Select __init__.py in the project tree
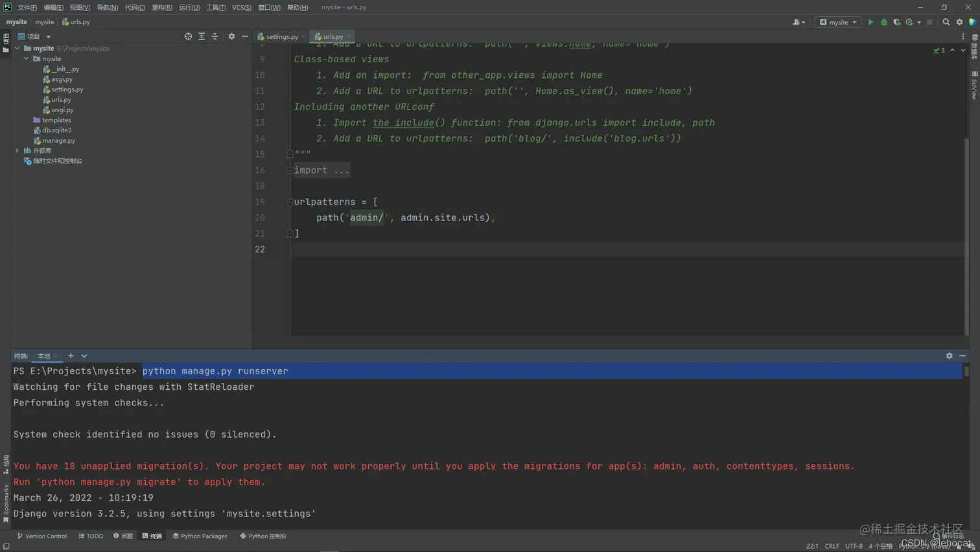Image resolution: width=980 pixels, height=552 pixels. coord(62,69)
